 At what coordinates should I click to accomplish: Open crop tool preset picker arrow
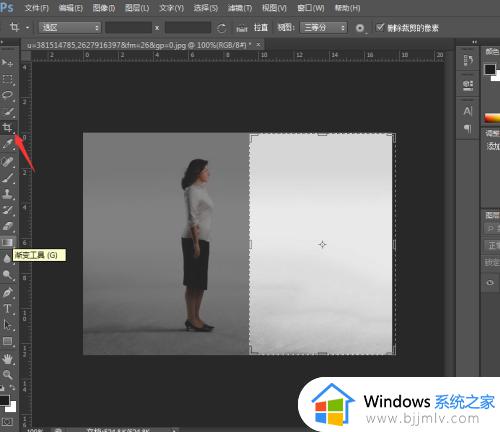tap(27, 28)
